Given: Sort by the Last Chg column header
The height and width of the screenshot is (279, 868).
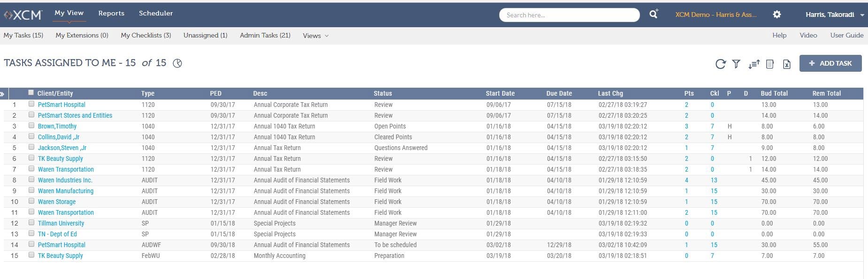Looking at the screenshot, I should 610,93.
